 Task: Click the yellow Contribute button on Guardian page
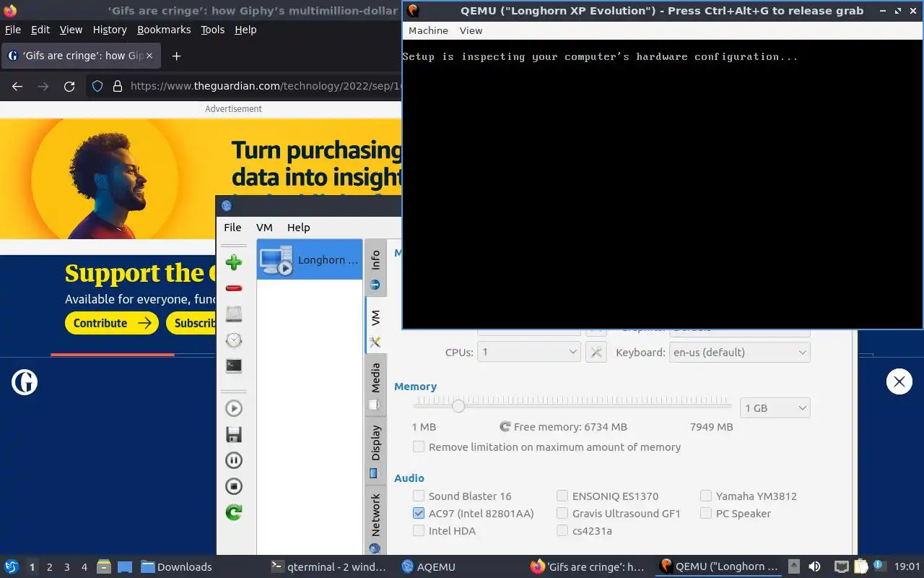click(x=112, y=323)
